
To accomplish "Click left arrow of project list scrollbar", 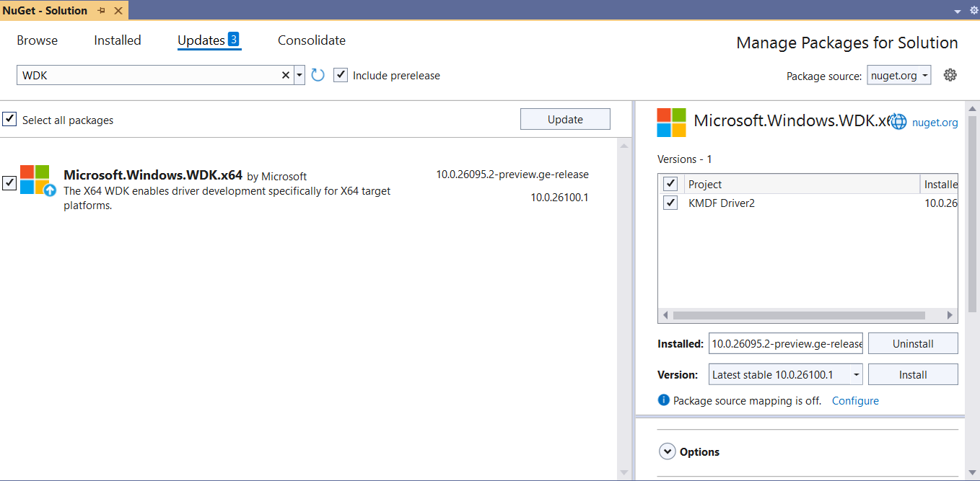I will pyautogui.click(x=665, y=315).
